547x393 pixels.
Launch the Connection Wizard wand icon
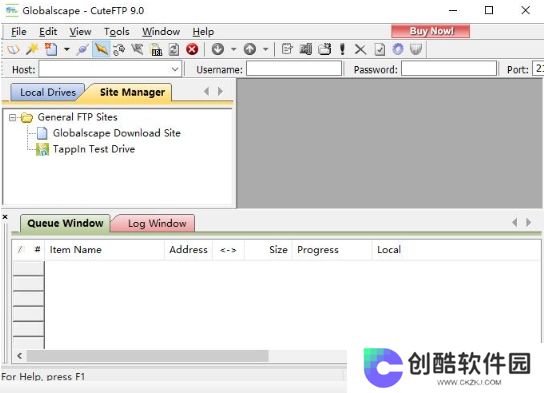coord(32,49)
